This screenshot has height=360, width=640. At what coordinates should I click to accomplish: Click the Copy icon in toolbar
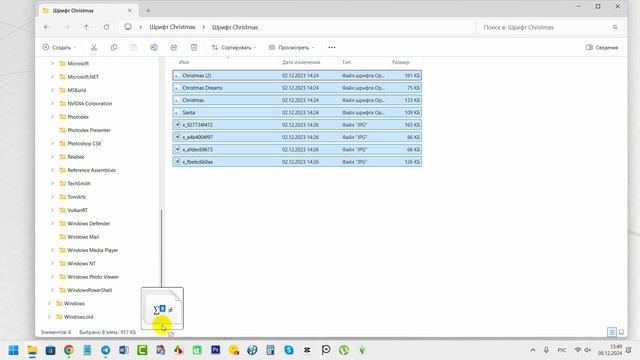[x=114, y=48]
